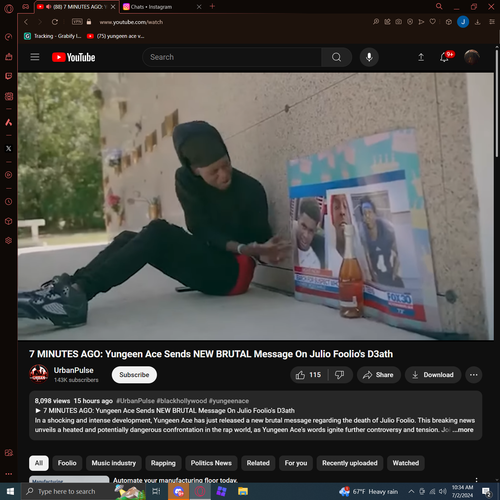Viewport: 500px width, 500px height.
Task: Open yungeen ace bookmark
Action: point(115,36)
